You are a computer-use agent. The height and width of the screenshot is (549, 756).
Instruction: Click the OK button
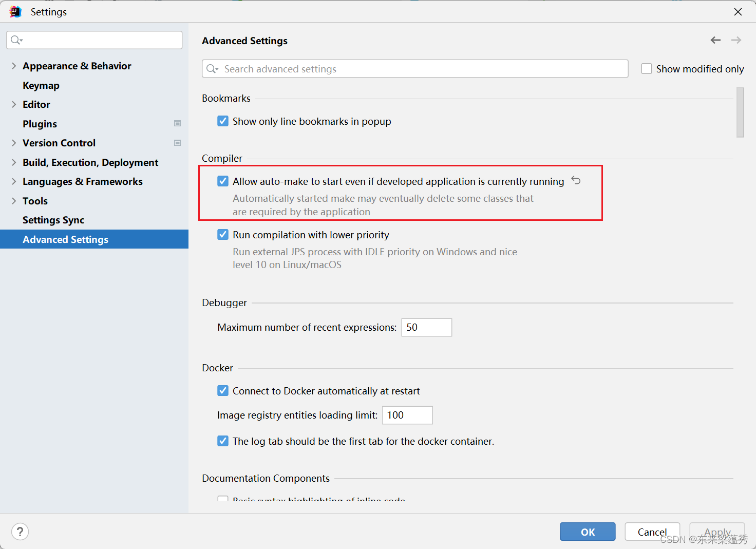pos(588,532)
